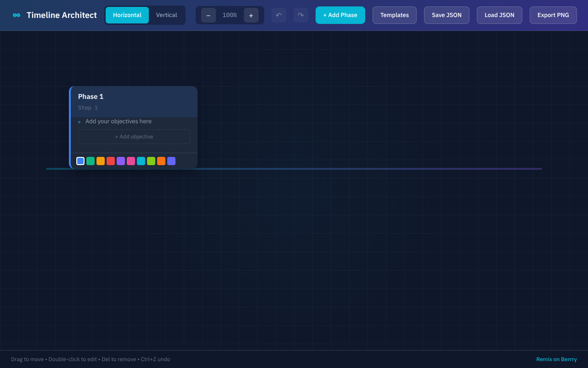Viewport: 588px width, 368px height.
Task: Zoom out using the minus icon
Action: (208, 15)
